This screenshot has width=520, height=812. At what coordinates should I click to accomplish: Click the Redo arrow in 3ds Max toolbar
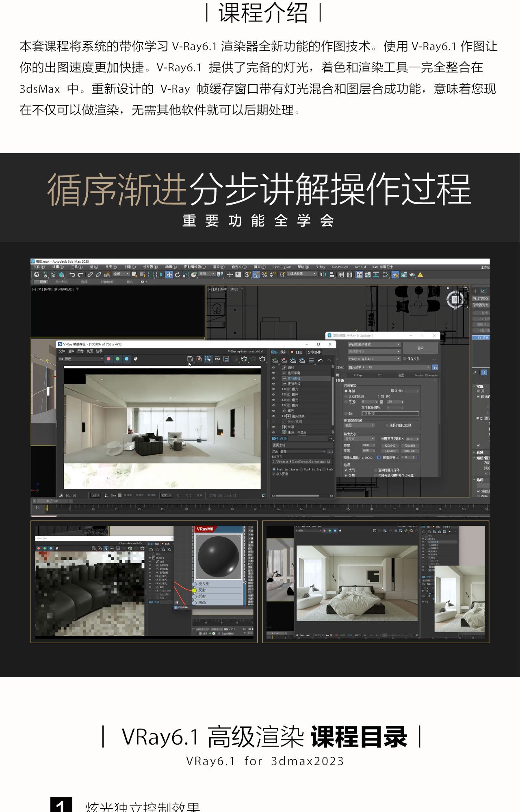[80, 275]
